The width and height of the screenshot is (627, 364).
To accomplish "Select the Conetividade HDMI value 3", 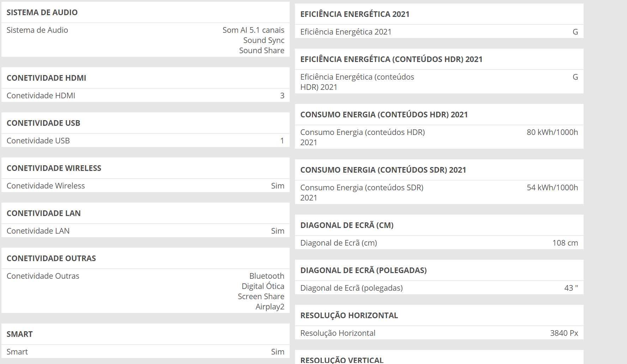I will (282, 95).
